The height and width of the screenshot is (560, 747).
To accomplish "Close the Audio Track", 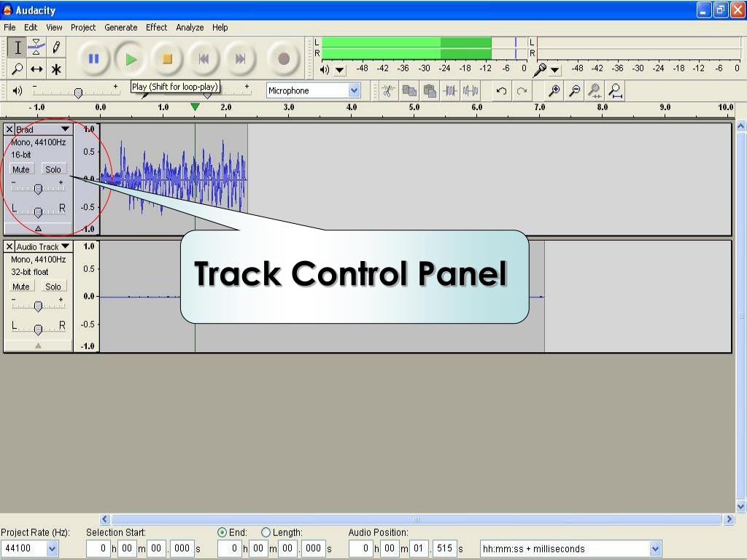I will (9, 246).
